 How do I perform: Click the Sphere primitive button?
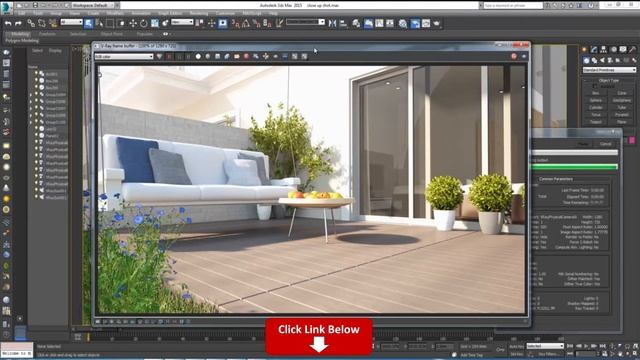coord(596,100)
